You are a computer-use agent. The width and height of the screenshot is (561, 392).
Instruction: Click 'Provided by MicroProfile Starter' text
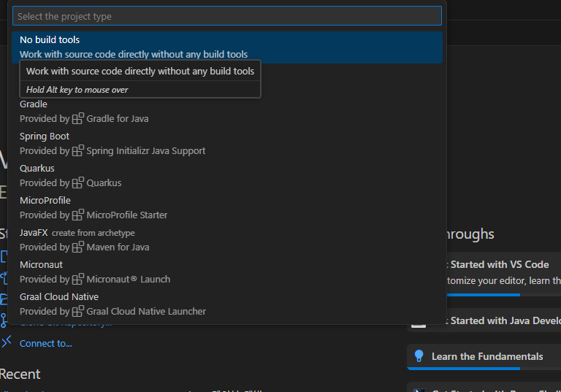[x=93, y=215]
